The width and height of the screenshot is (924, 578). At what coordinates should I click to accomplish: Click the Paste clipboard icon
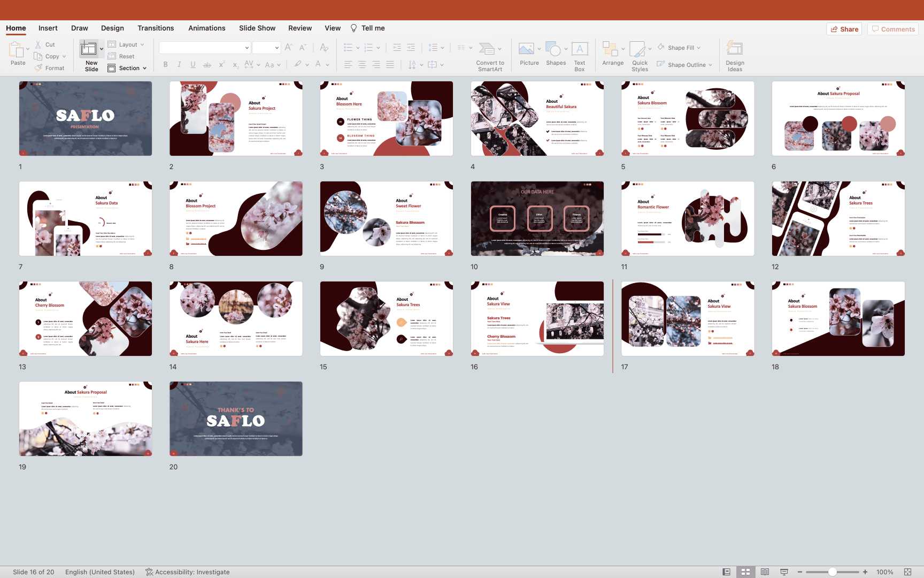click(16, 50)
